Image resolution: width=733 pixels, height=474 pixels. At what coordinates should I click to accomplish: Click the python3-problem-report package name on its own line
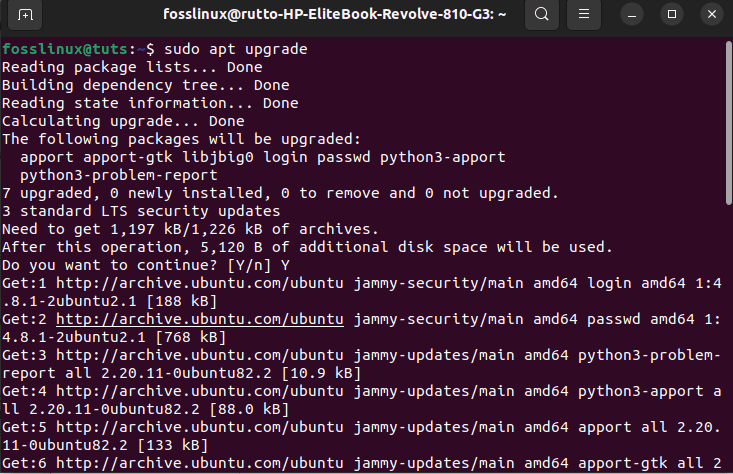(x=106, y=175)
